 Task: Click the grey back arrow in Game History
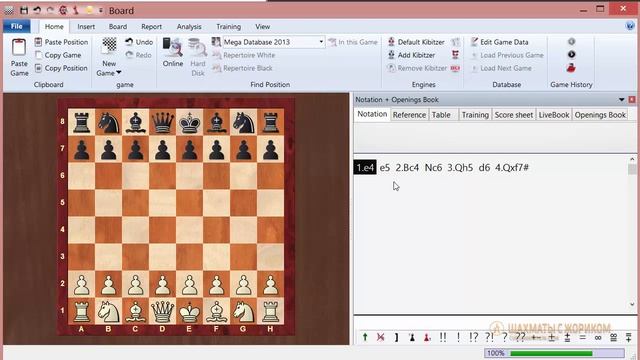tap(571, 42)
